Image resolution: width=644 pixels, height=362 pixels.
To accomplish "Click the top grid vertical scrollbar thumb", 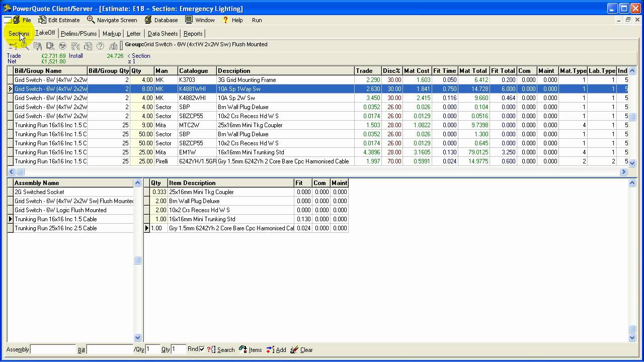I will pos(632,117).
